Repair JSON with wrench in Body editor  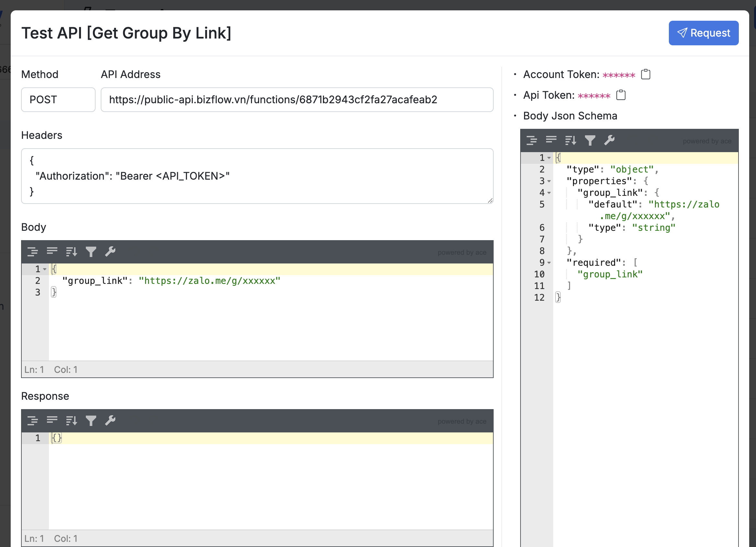(x=110, y=252)
